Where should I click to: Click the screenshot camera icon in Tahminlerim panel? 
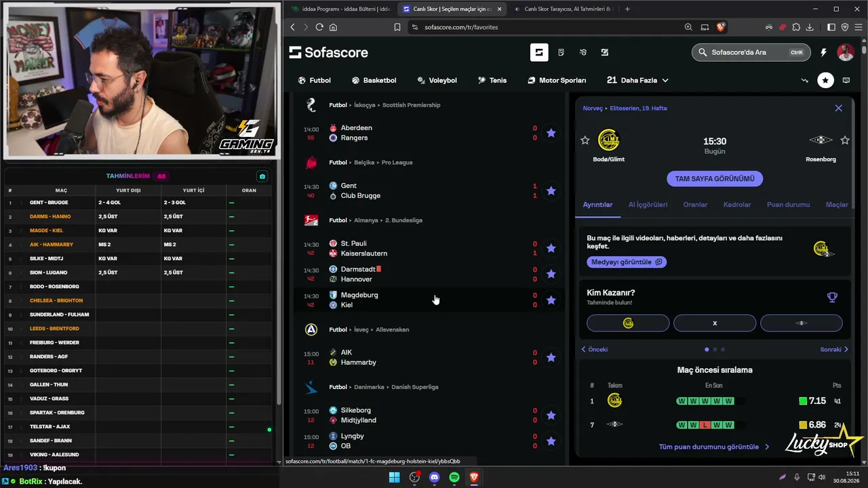click(x=262, y=176)
